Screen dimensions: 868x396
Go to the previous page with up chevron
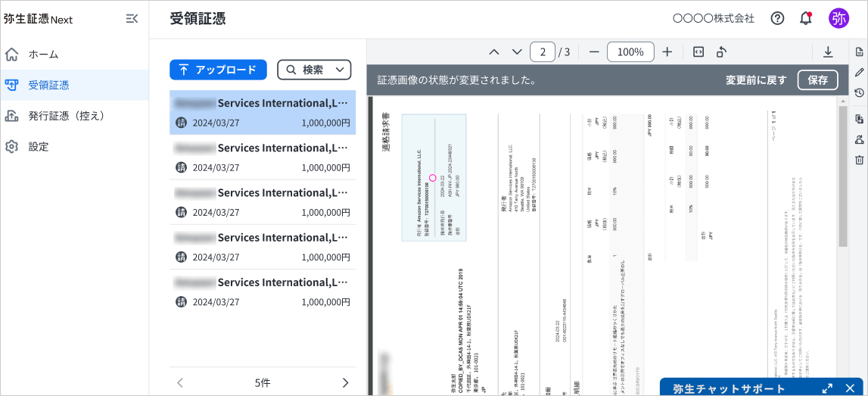click(x=494, y=51)
